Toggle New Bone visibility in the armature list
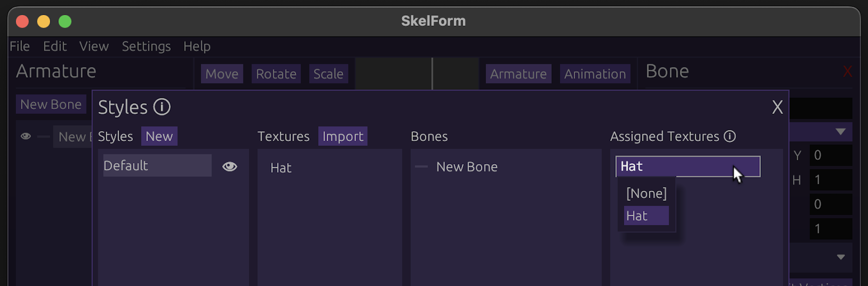The width and height of the screenshot is (868, 286). point(26,137)
